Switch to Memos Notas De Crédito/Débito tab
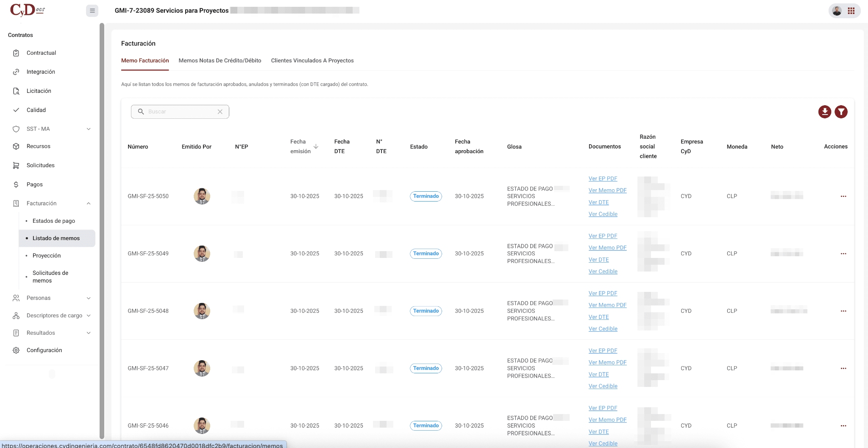Viewport: 868px width, 448px height. tap(220, 61)
